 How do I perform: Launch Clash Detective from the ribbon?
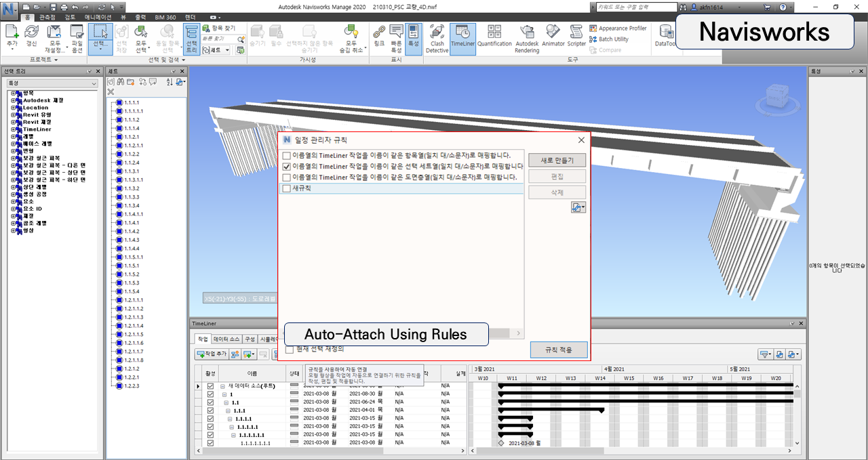click(437, 39)
